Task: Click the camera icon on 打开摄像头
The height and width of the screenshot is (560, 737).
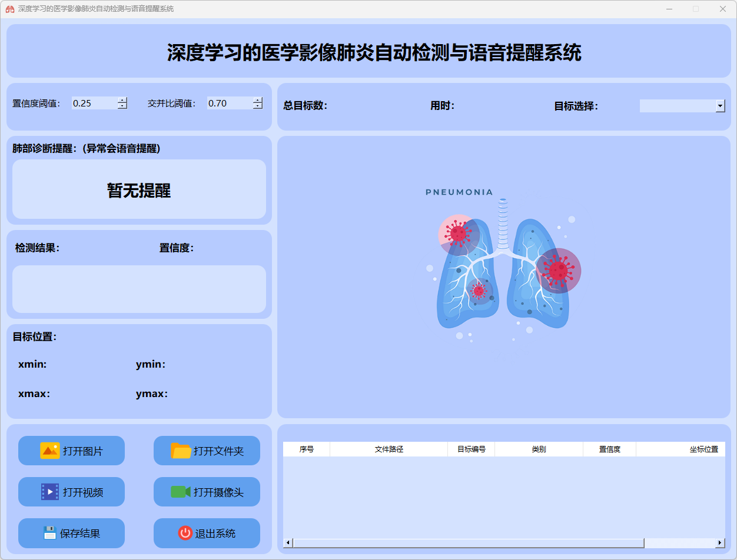Action: tap(181, 492)
